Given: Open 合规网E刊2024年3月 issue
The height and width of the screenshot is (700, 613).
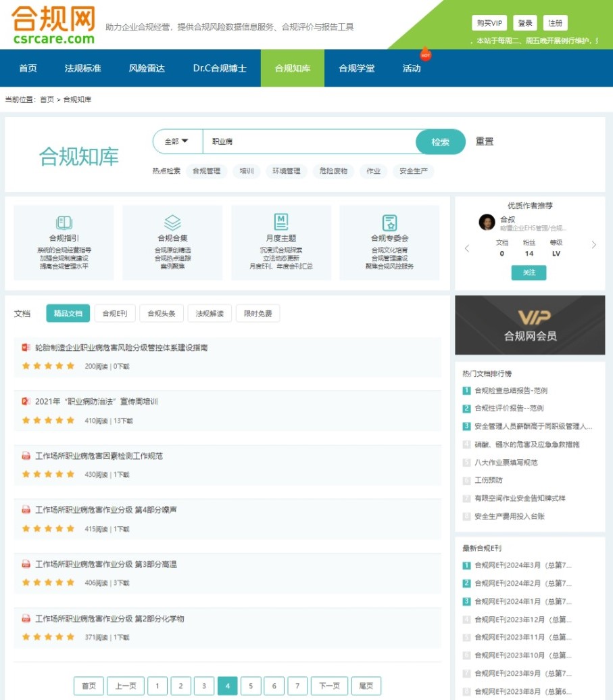Looking at the screenshot, I should coord(523,565).
